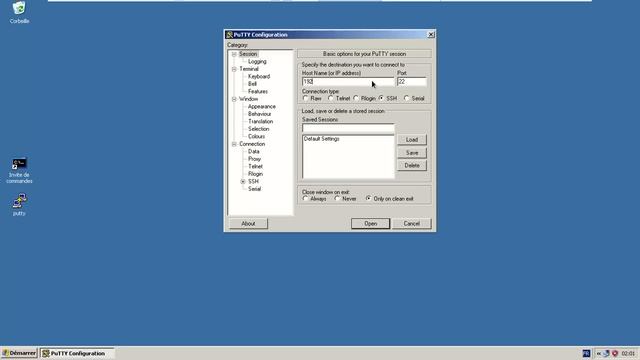Open the Appearance category

262,107
